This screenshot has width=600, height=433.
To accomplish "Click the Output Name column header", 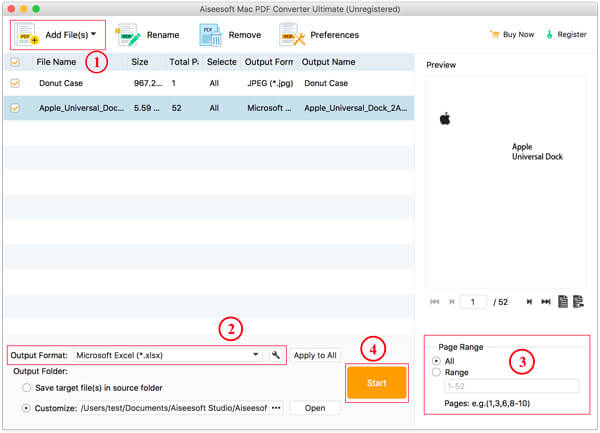I will (x=328, y=62).
